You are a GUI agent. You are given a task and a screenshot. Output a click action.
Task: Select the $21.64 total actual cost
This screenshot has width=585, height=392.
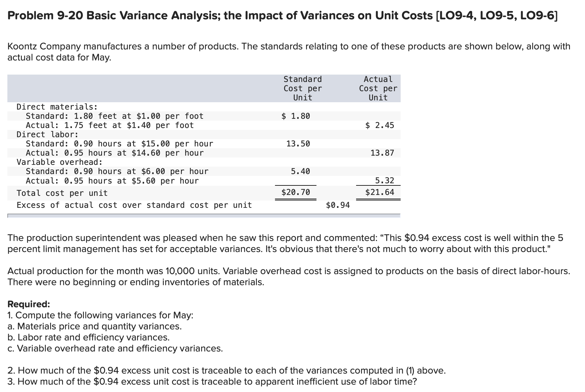[x=380, y=192]
